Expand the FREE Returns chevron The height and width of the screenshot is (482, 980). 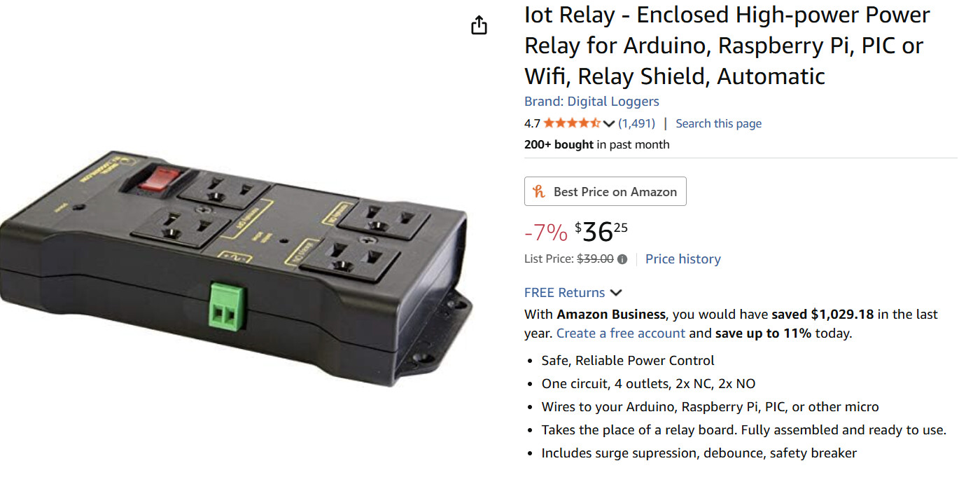click(x=616, y=293)
